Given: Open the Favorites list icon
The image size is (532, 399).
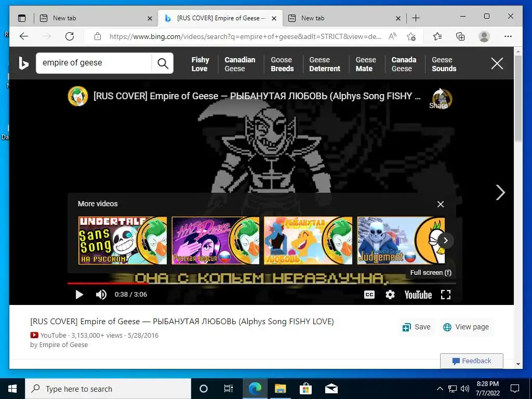Looking at the screenshot, I should tap(437, 36).
